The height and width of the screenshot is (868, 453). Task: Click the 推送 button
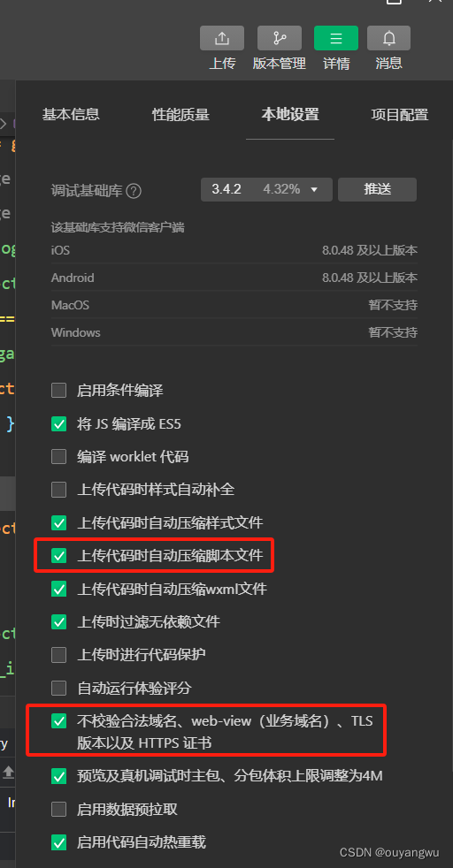377,189
